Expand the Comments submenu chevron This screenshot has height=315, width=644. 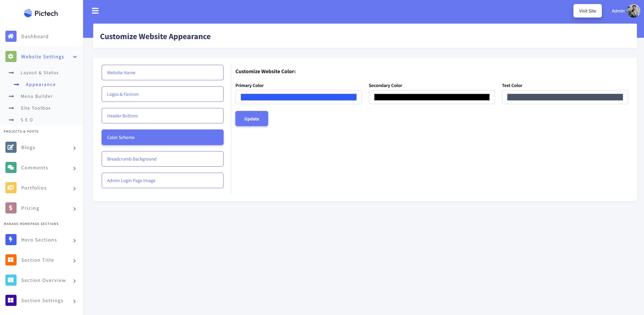(75, 168)
